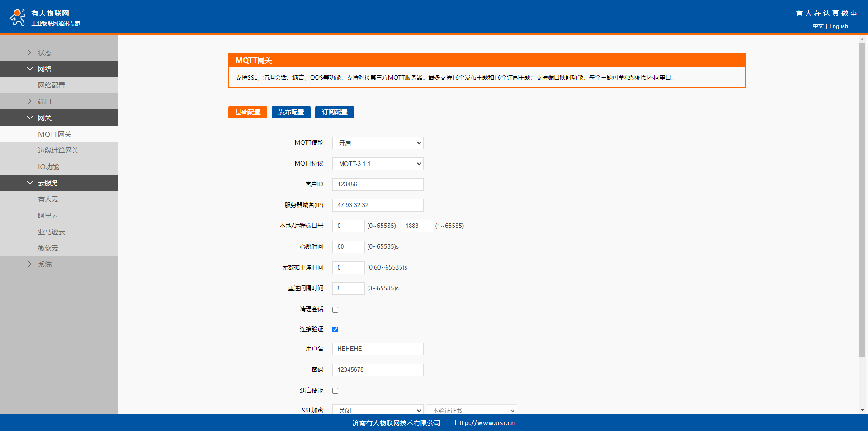This screenshot has height=431, width=868.
Task: Click the 济南有人物联网技术有限公司 footer text
Action: [396, 423]
